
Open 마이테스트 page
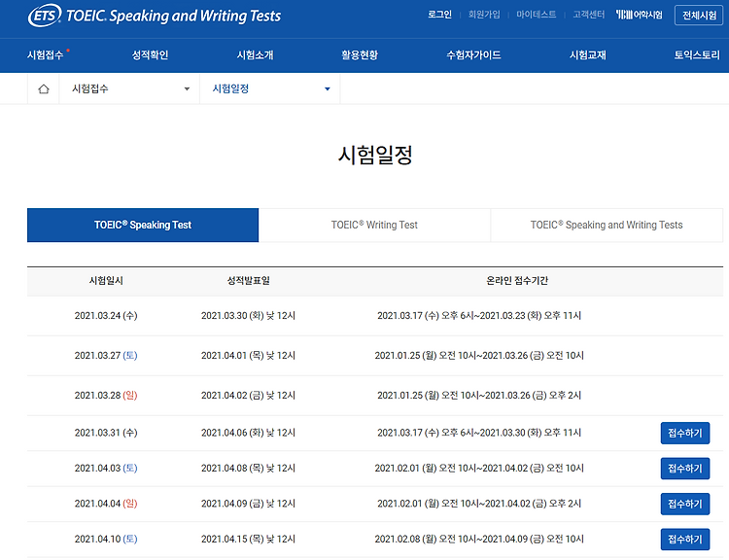click(x=536, y=15)
